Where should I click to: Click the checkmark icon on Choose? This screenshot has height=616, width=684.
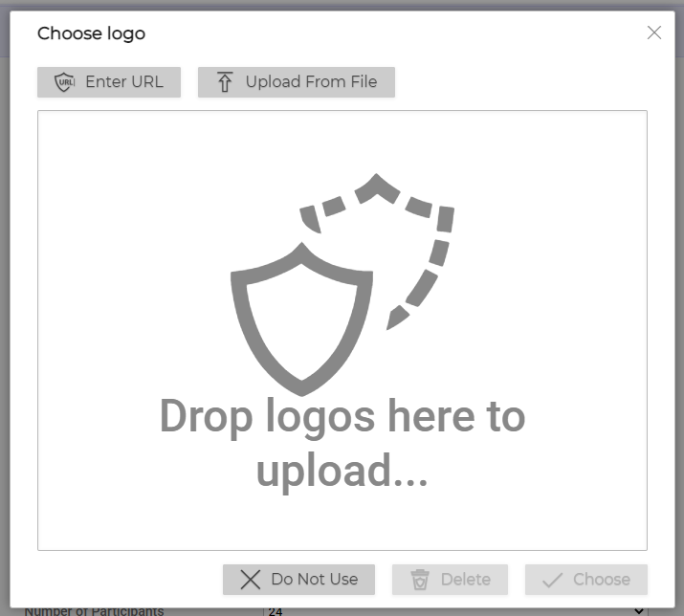[x=552, y=581]
